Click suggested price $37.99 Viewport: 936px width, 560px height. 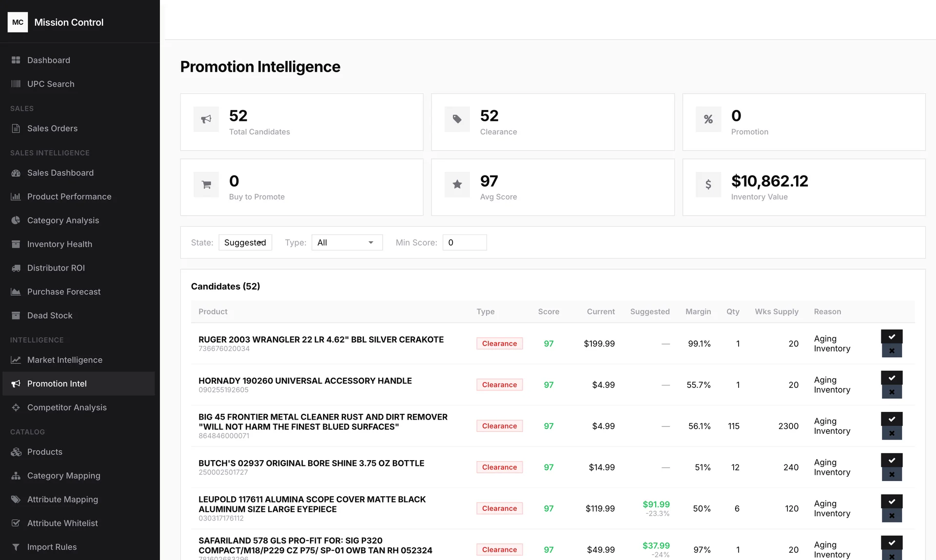656,545
